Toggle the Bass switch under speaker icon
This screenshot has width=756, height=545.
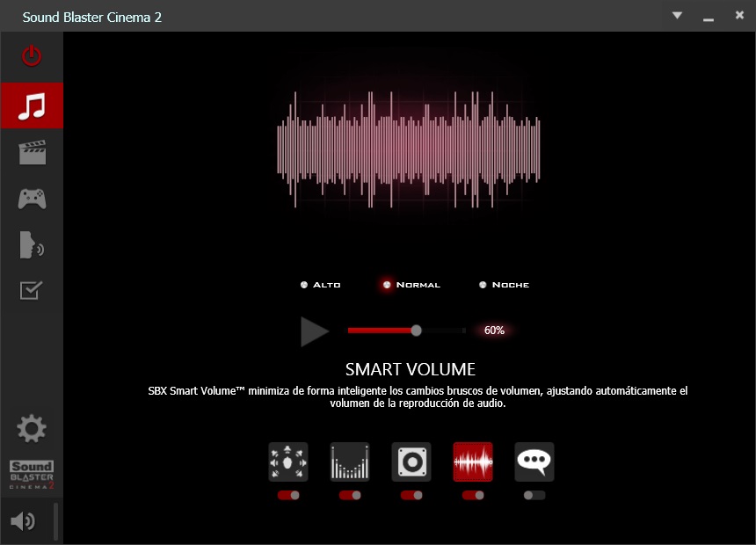(x=411, y=495)
